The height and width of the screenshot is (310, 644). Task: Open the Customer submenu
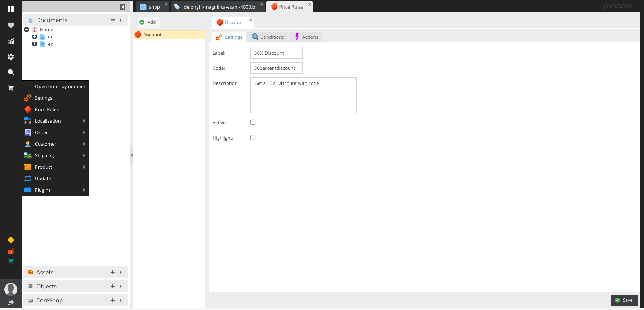[55, 144]
